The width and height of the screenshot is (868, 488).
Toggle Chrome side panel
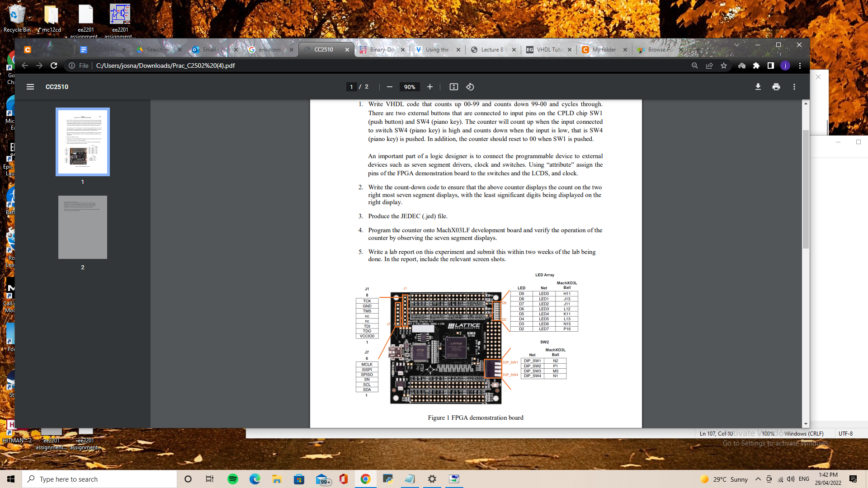tap(771, 66)
